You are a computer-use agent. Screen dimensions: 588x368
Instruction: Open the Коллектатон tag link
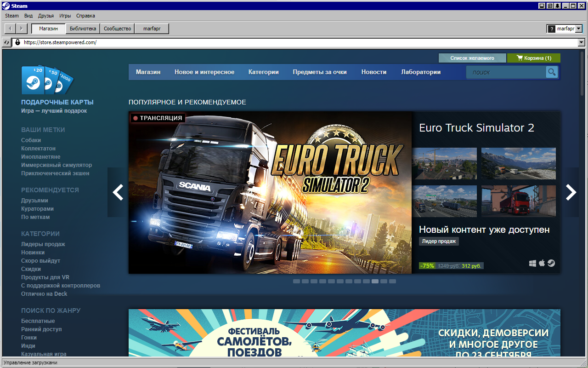click(38, 149)
